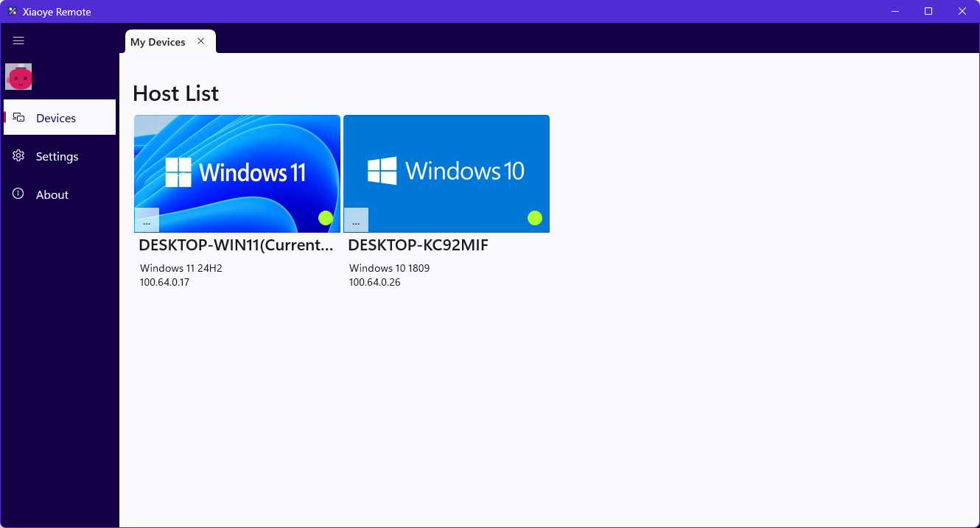Click green status dot on Windows 11 host

[x=326, y=218]
